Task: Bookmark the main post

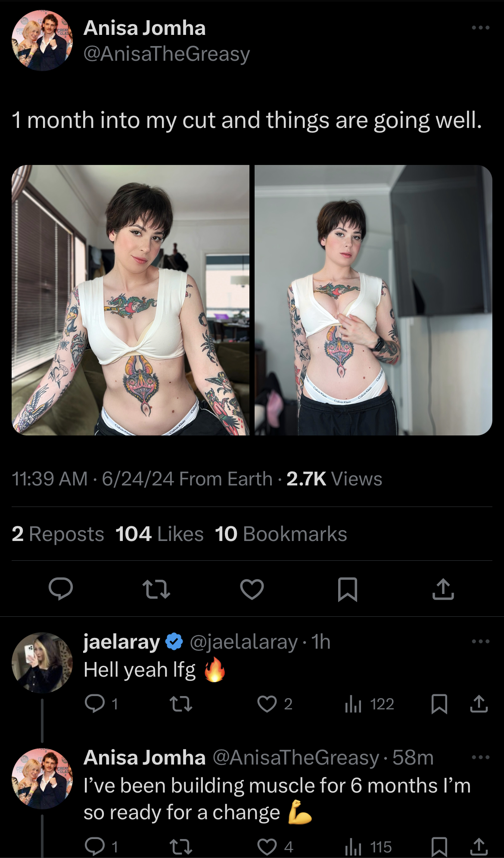Action: (348, 589)
